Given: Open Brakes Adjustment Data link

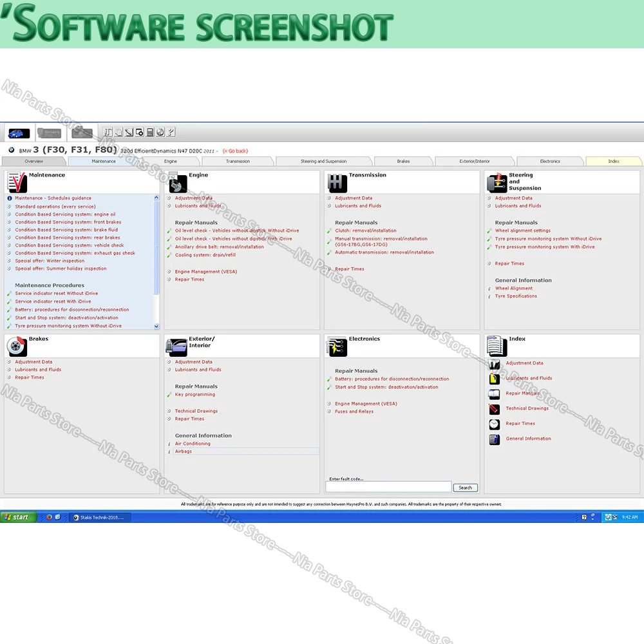Looking at the screenshot, I should click(33, 362).
